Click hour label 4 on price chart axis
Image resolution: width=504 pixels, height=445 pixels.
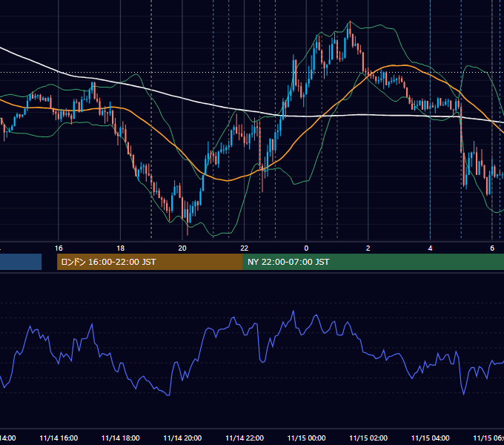pos(430,248)
